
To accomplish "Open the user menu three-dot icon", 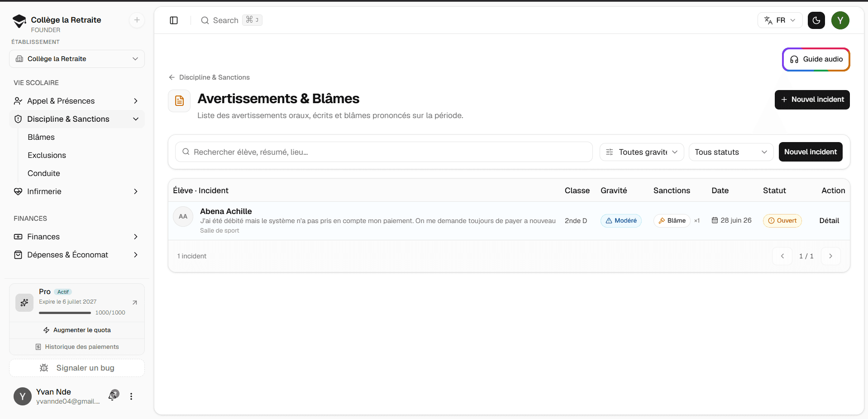I will point(131,396).
